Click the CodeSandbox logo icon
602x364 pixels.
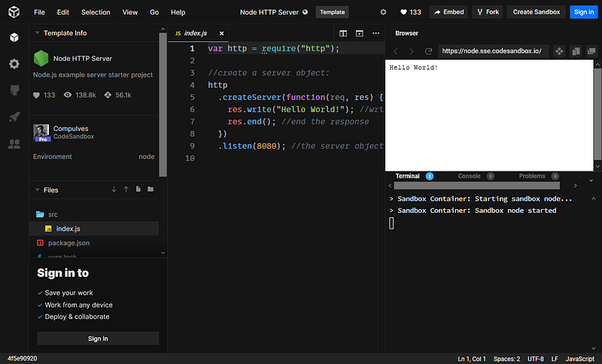(14, 12)
